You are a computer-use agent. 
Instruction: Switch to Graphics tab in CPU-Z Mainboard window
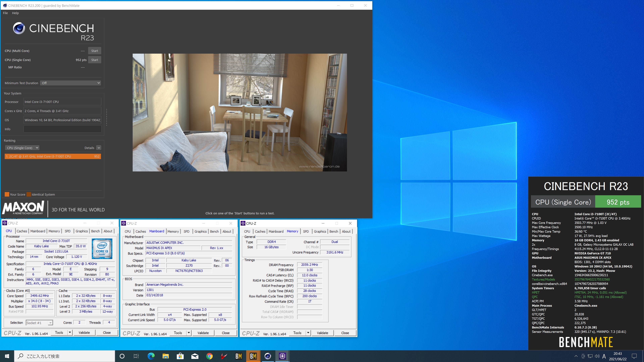(x=201, y=231)
